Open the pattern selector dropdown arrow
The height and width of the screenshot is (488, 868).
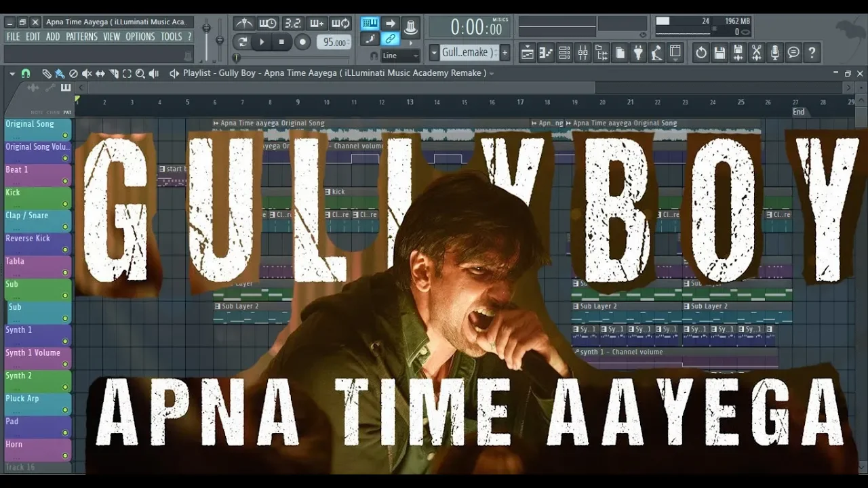point(434,52)
